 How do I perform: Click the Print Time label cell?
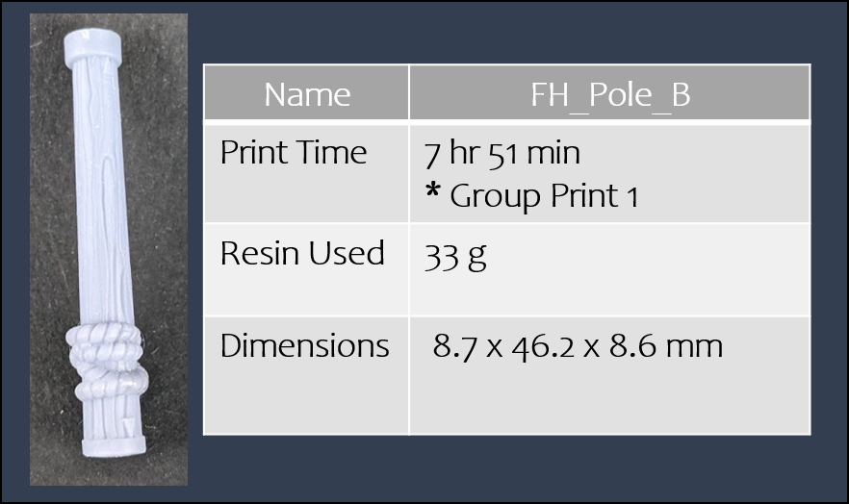tap(306, 173)
